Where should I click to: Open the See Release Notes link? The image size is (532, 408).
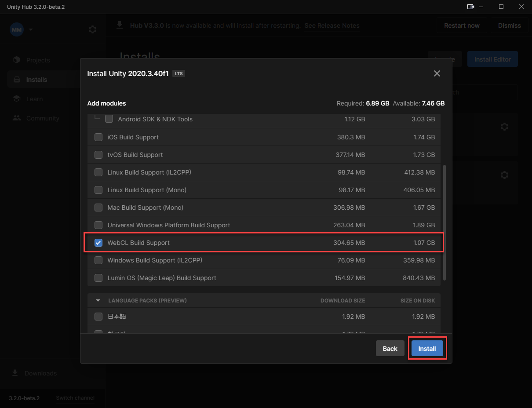332,25
